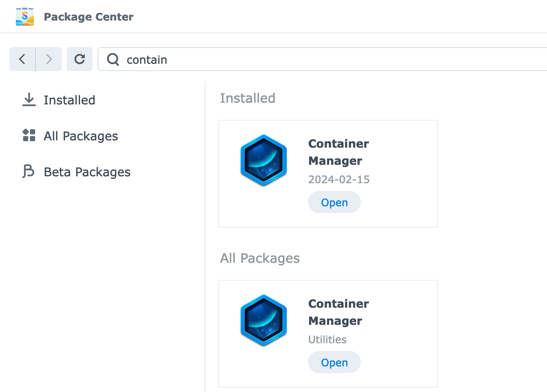The image size is (547, 392).
Task: Click Container Manager icon under All Packages
Action: tap(264, 320)
